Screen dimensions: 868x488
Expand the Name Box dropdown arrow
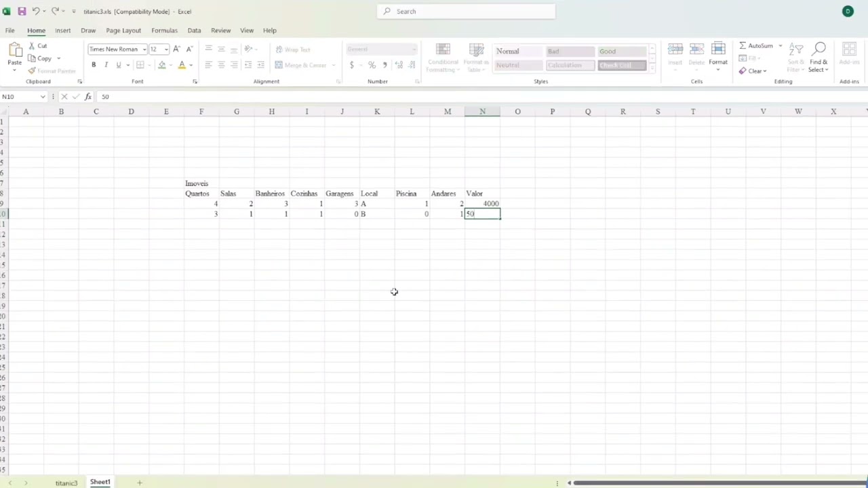[x=43, y=97]
